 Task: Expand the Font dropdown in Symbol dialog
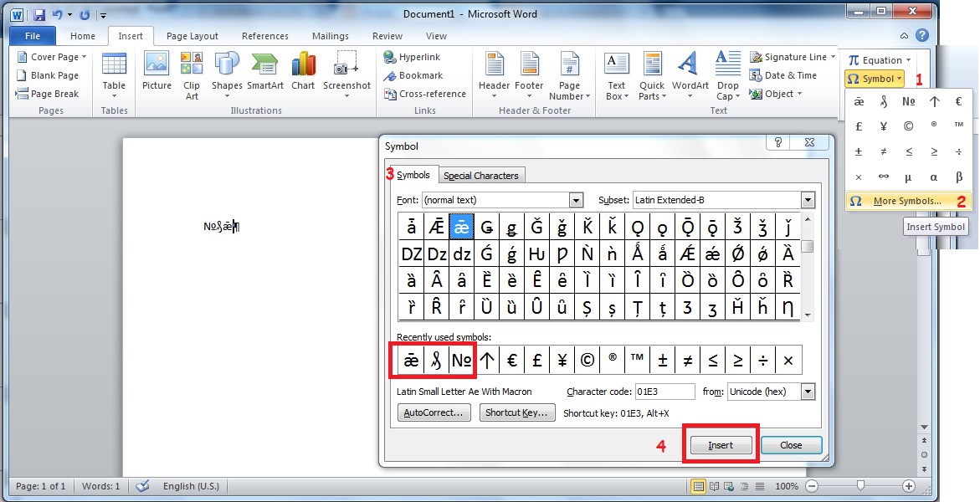[x=576, y=200]
